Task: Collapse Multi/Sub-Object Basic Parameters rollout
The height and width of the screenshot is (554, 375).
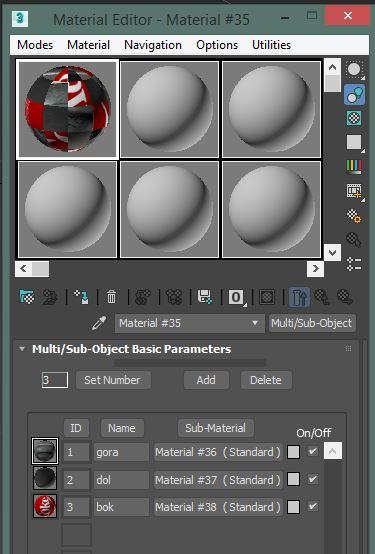Action: click(22, 349)
